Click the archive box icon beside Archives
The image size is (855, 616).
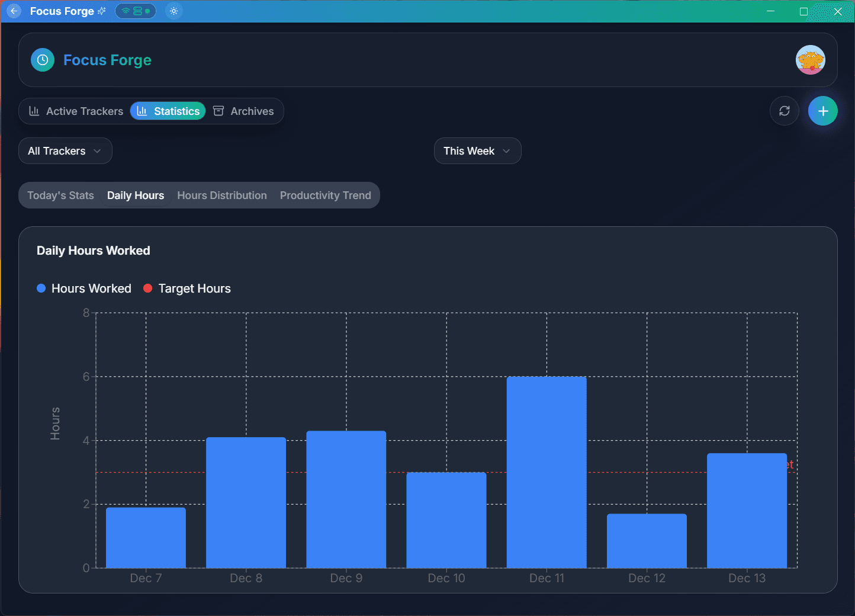[x=218, y=111]
